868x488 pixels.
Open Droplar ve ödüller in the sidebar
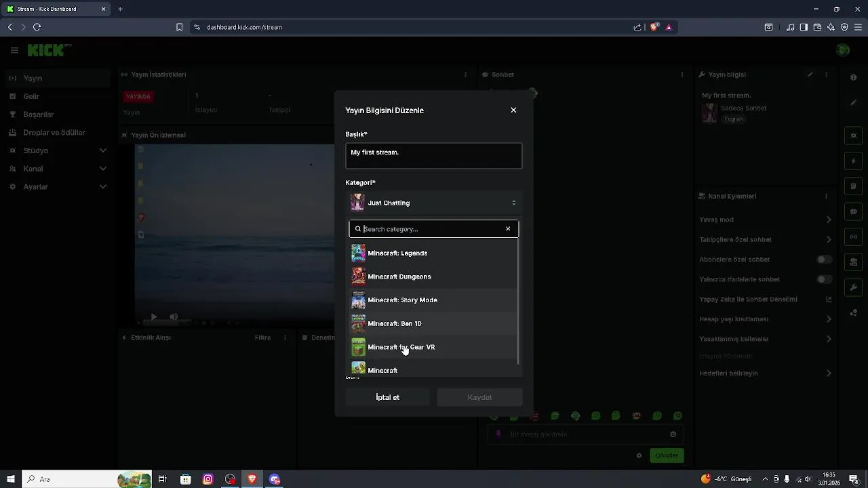pos(55,133)
